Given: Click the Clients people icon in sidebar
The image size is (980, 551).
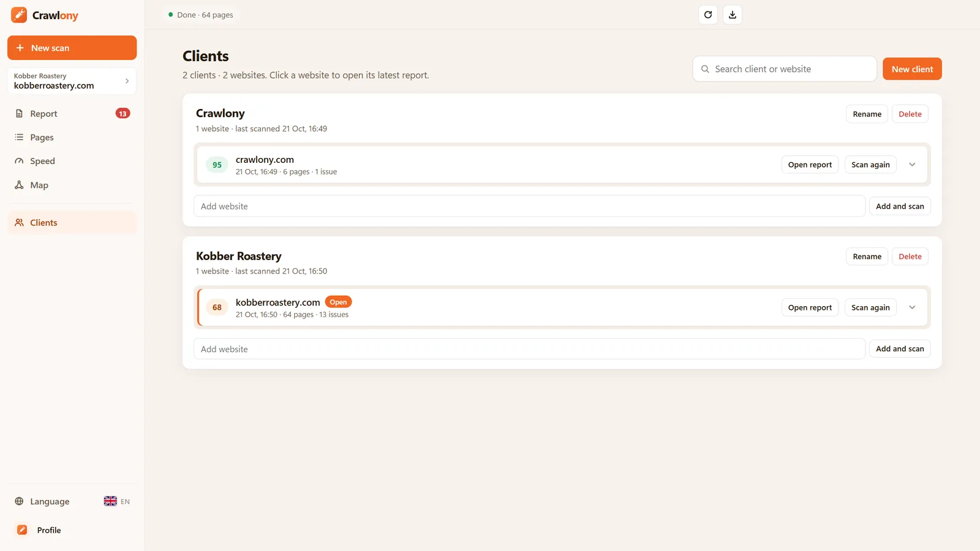Looking at the screenshot, I should (19, 222).
